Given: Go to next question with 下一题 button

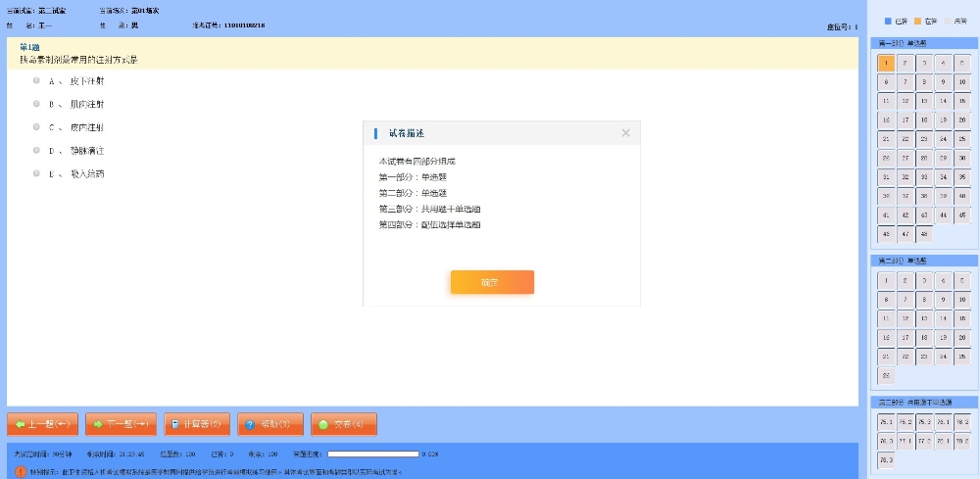Looking at the screenshot, I should tap(122, 424).
